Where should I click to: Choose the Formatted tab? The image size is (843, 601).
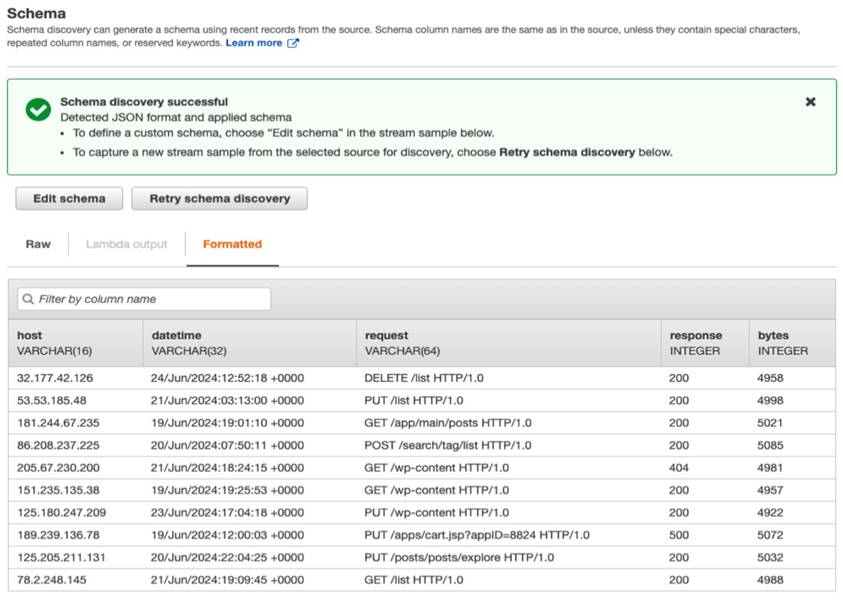coord(232,244)
